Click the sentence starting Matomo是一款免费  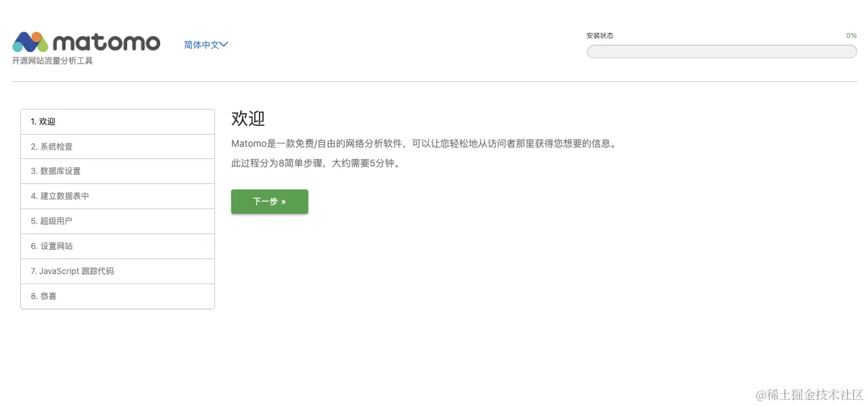(x=424, y=143)
